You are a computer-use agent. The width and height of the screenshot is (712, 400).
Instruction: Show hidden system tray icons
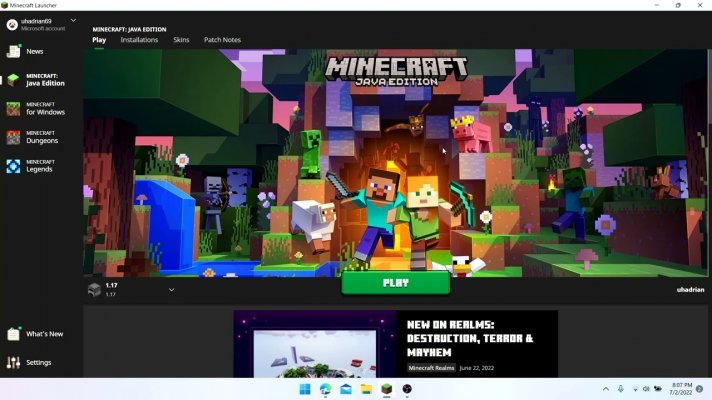click(x=605, y=389)
